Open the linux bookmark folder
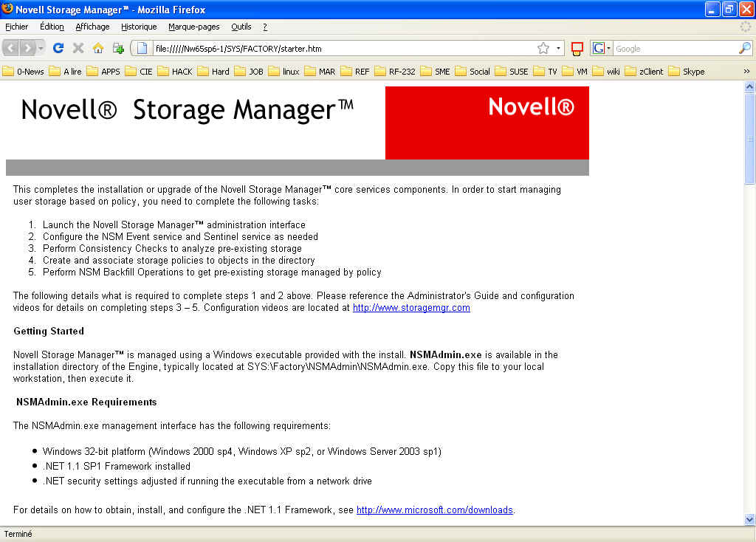The width and height of the screenshot is (756, 542). [x=284, y=72]
